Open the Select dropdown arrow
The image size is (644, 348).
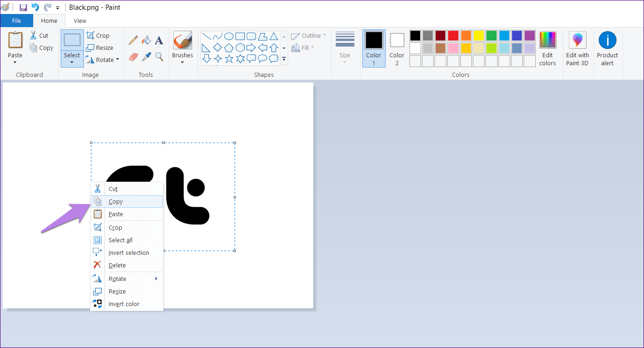72,62
